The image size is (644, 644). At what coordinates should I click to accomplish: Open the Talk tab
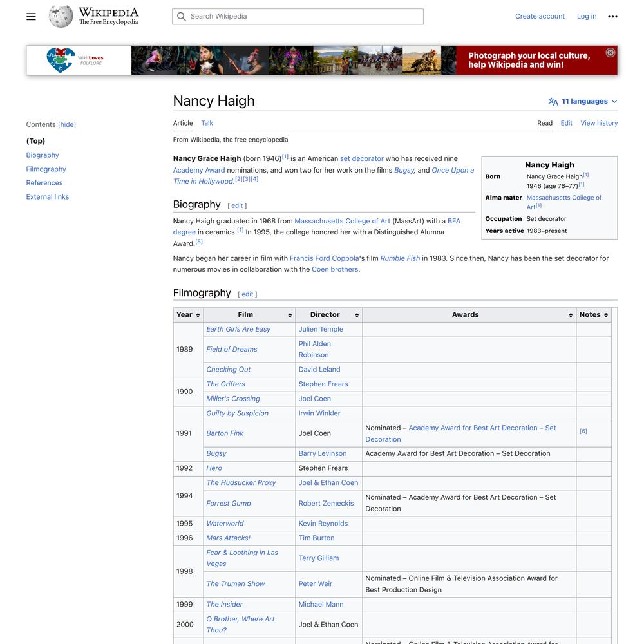[207, 123]
